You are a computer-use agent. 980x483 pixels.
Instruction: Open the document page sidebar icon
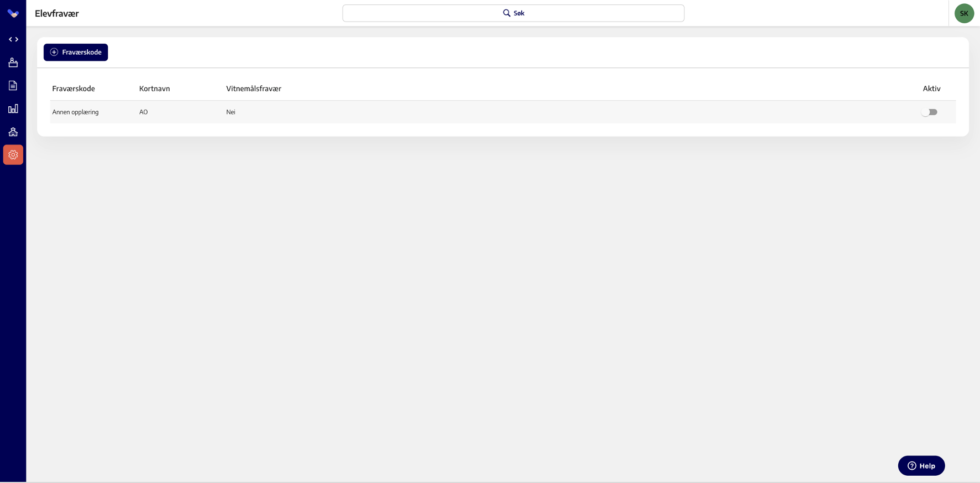pyautogui.click(x=13, y=86)
